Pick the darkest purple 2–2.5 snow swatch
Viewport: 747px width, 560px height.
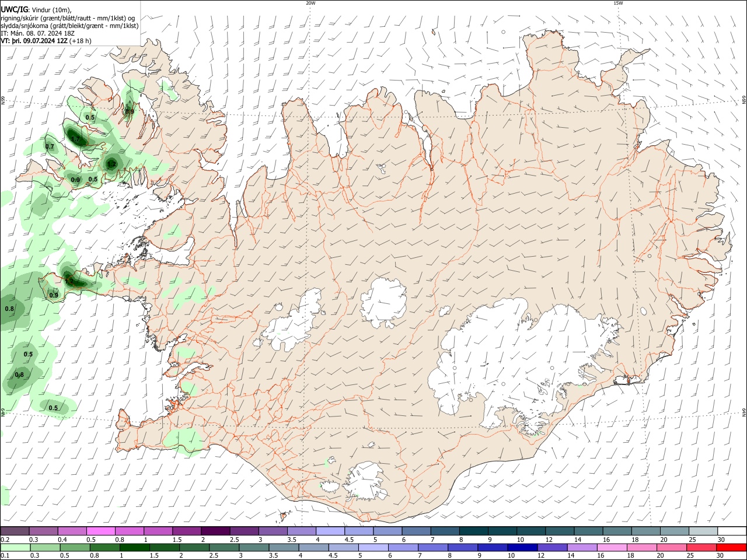(x=215, y=531)
